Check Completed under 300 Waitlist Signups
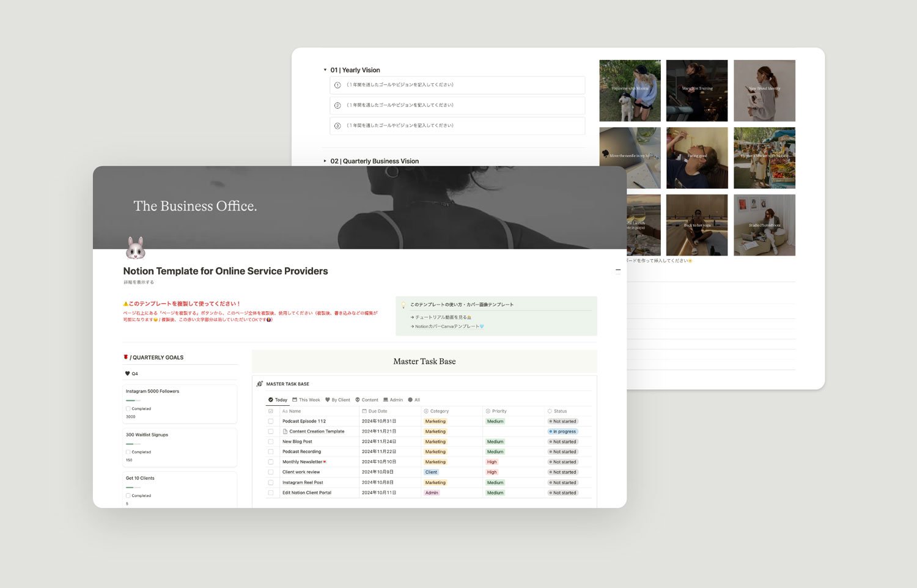The height and width of the screenshot is (588, 917). (x=128, y=452)
